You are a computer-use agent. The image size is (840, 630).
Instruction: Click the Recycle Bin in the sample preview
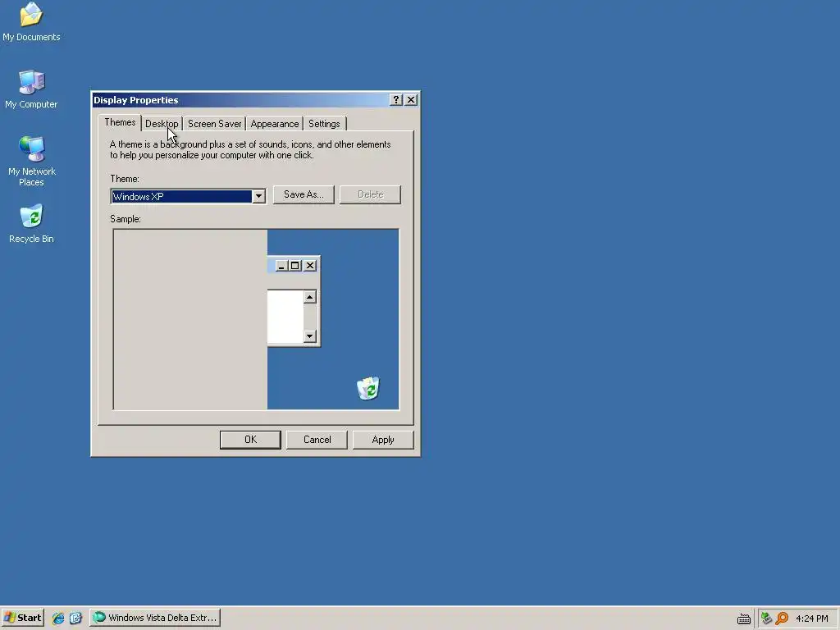[x=368, y=388]
